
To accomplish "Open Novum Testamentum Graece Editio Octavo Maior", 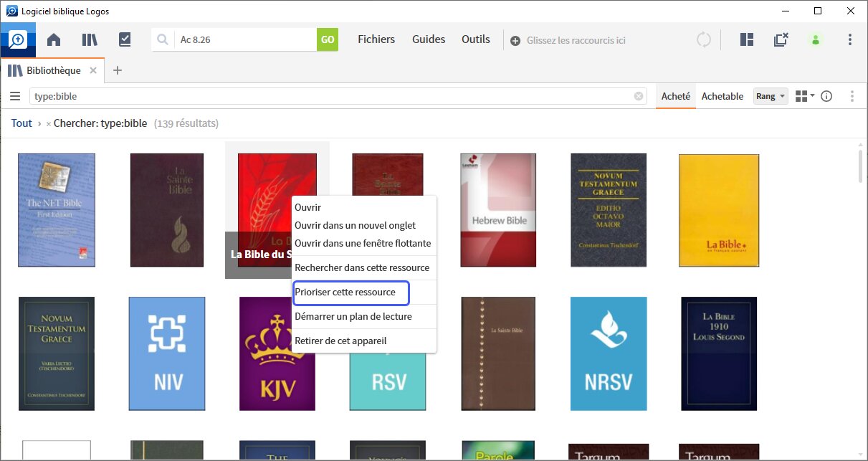I will pos(609,209).
